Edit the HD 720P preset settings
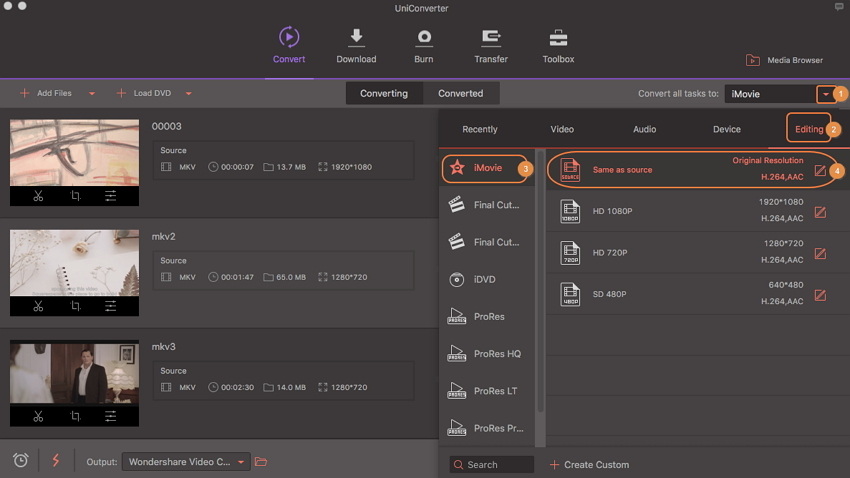This screenshot has width=850, height=478. (x=820, y=254)
